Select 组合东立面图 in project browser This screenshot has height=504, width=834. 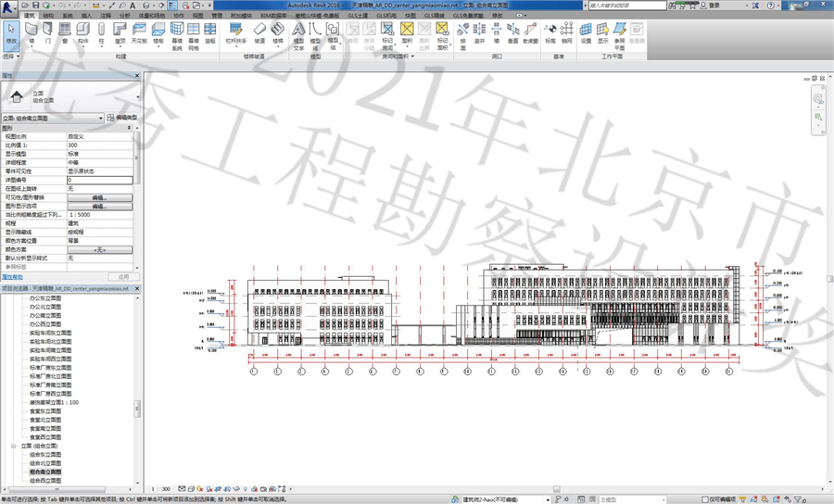click(45, 455)
